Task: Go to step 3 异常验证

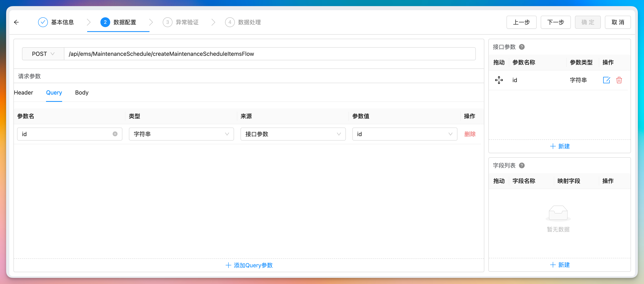Action: 181,22
